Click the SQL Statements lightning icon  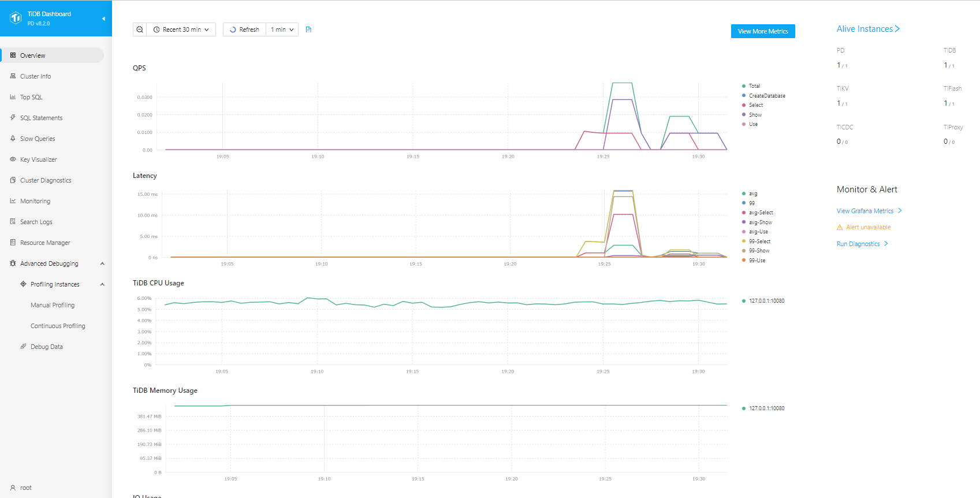coord(13,118)
